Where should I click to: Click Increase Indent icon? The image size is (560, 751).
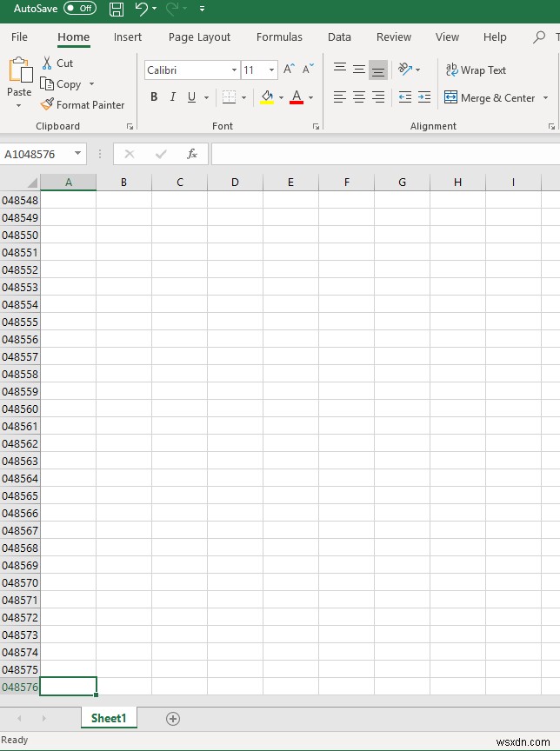tap(424, 97)
